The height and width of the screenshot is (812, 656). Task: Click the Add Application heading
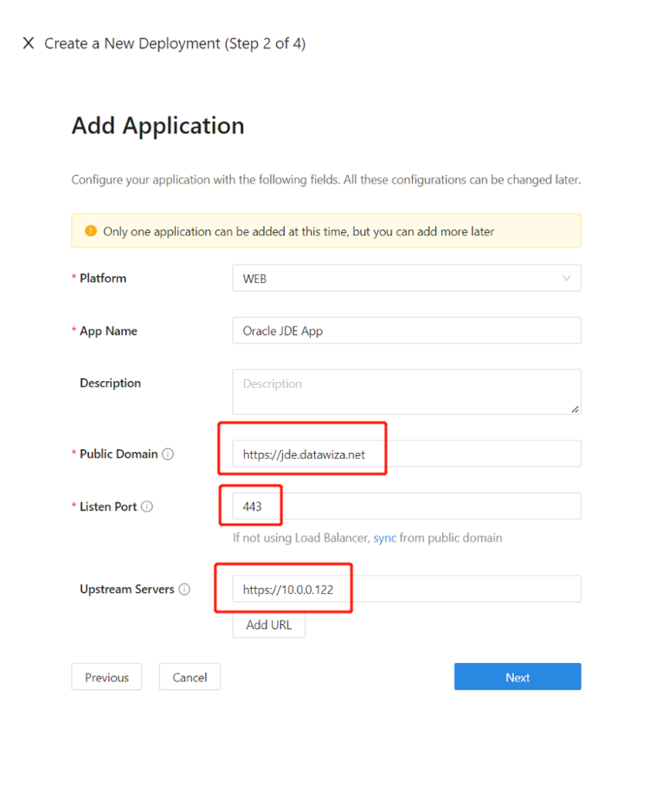[x=158, y=126]
